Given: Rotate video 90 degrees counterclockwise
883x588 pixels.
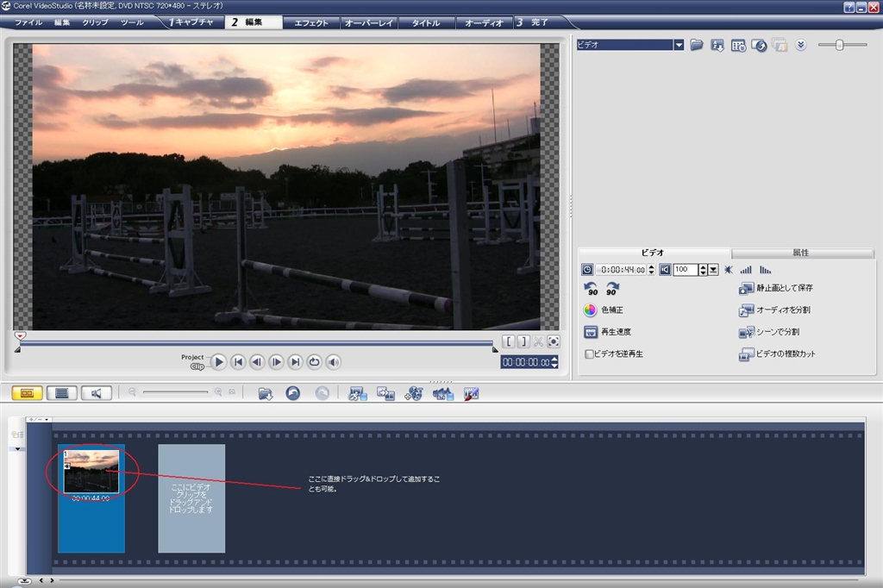Looking at the screenshot, I should coord(591,289).
